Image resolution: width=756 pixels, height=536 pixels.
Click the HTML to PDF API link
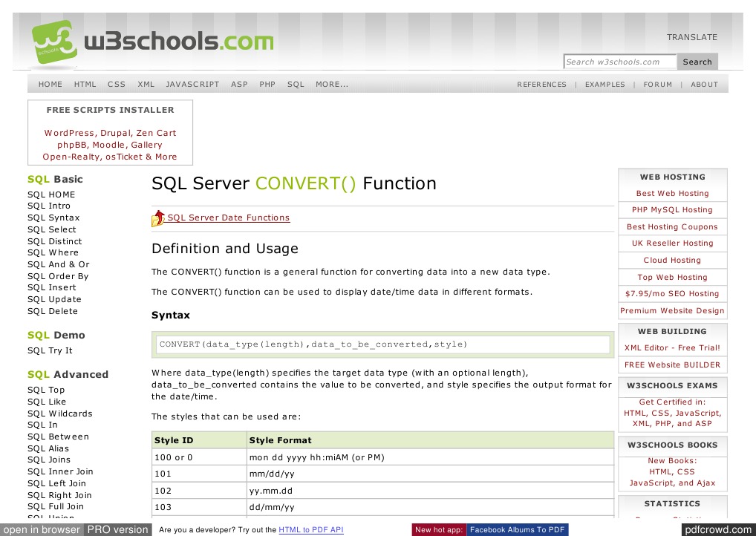click(311, 529)
